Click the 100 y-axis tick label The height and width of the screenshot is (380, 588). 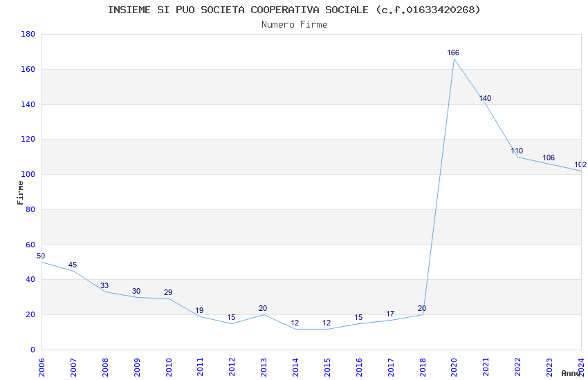(28, 175)
